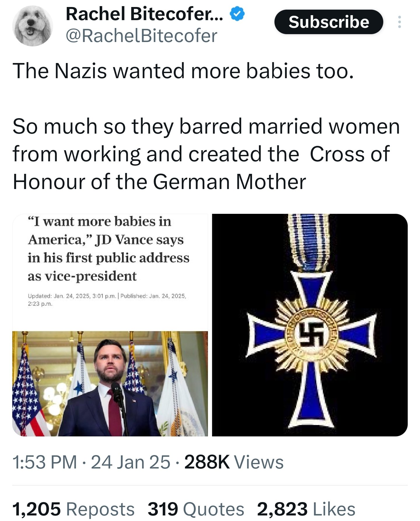Image resolution: width=420 pixels, height=521 pixels.
Task: Open the 319 Quotes list
Action: point(196,509)
